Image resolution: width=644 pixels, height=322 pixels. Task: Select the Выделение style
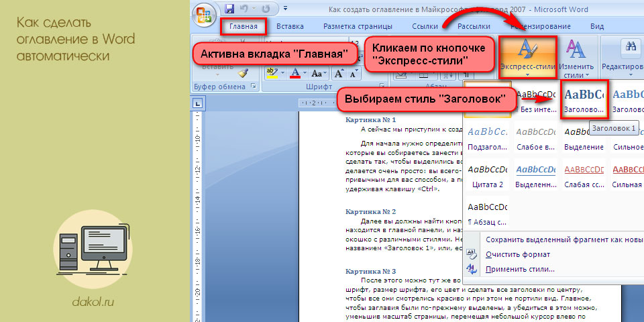[x=584, y=138]
